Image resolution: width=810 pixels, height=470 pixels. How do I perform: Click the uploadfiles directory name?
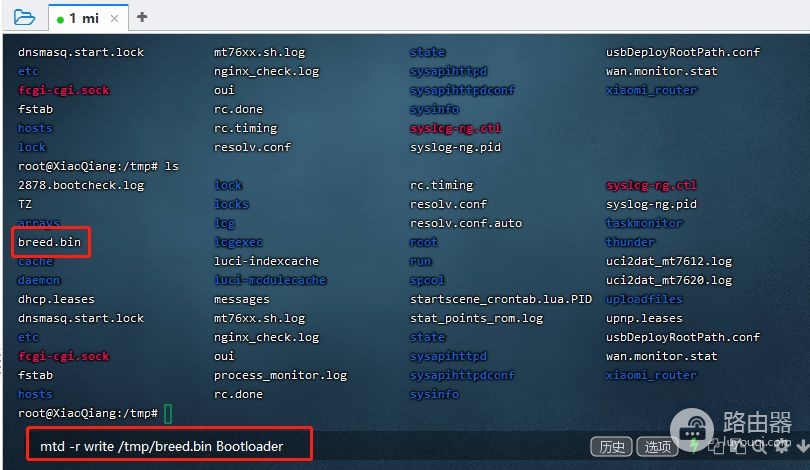click(644, 300)
